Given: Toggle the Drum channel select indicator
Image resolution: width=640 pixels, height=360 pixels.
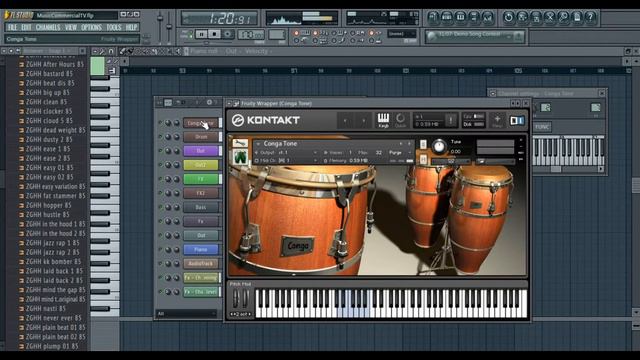Looking at the screenshot, I should pyautogui.click(x=220, y=137).
